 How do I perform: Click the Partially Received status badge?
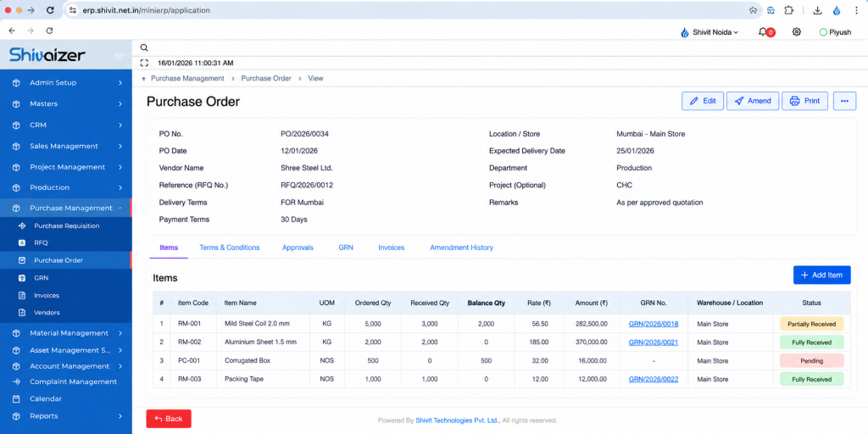pyautogui.click(x=811, y=324)
